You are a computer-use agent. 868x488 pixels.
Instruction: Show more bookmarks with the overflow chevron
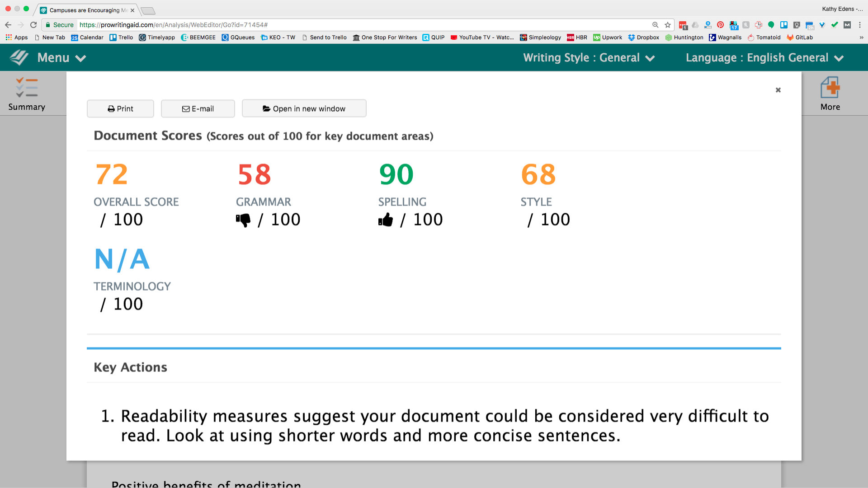point(861,38)
